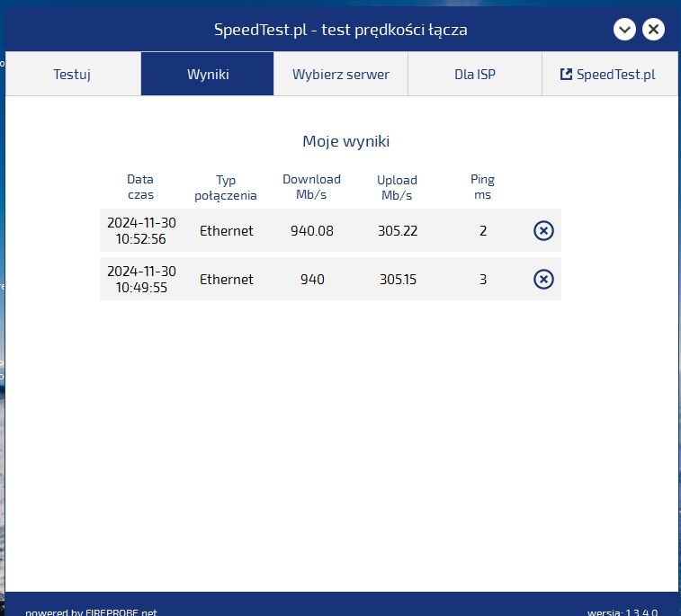Click the external link icon beside SpeedTest.pl
681x616 pixels.
(566, 75)
